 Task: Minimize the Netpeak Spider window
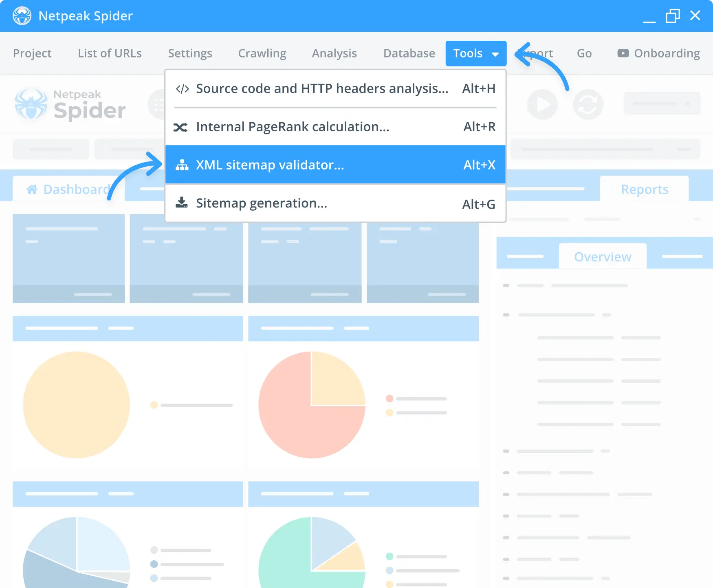[x=649, y=21]
